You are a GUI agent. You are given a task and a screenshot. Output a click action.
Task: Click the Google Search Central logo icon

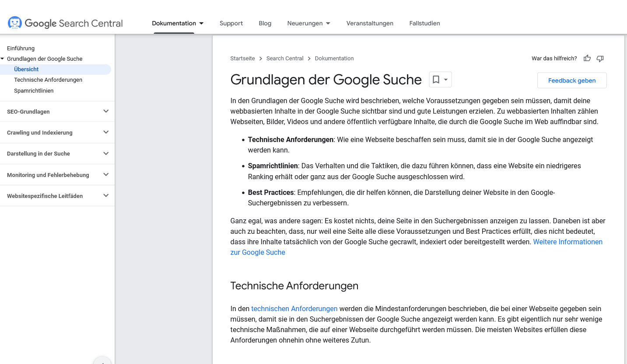(15, 23)
